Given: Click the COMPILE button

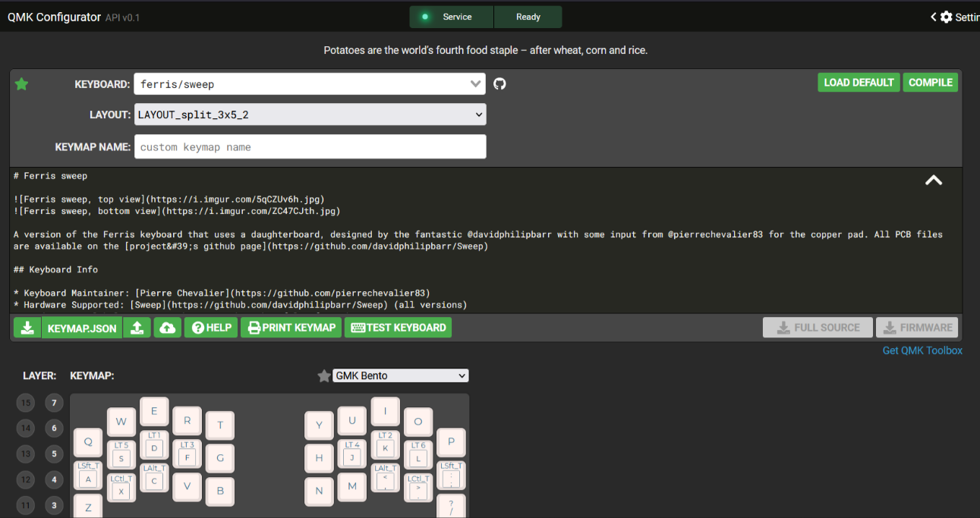Looking at the screenshot, I should 930,83.
